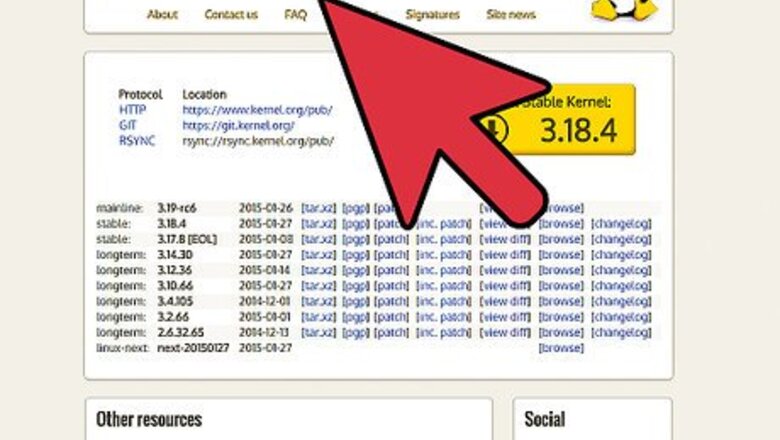Click the GIT protocol link
This screenshot has width=780, height=440.
pyautogui.click(x=128, y=125)
